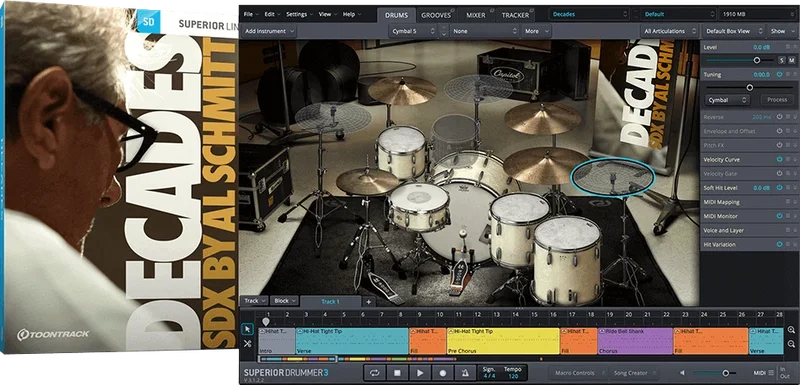800x385 pixels.
Task: Zoom in the song track timeline
Action: 791,330
